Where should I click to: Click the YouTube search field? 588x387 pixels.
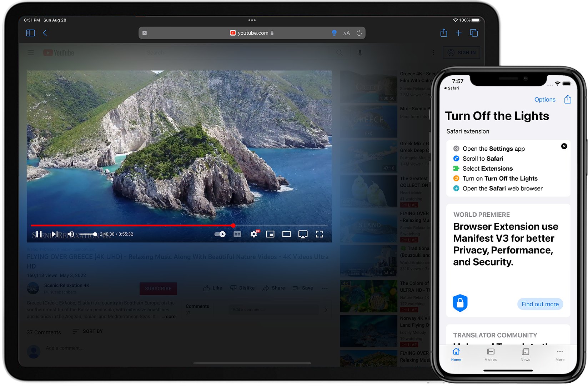click(x=237, y=53)
